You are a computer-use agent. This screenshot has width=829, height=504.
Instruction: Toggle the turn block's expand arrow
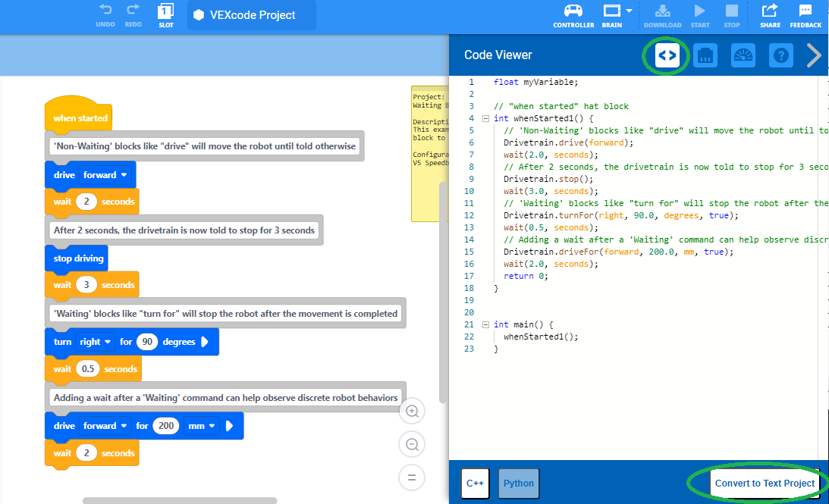click(x=205, y=342)
